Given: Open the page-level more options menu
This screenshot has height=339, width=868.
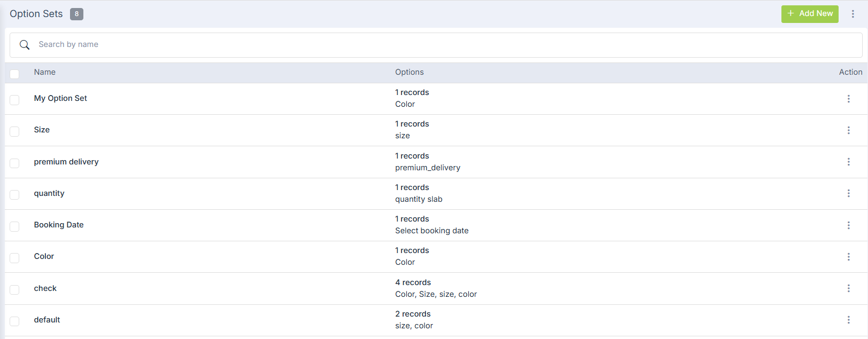Looking at the screenshot, I should pos(852,14).
